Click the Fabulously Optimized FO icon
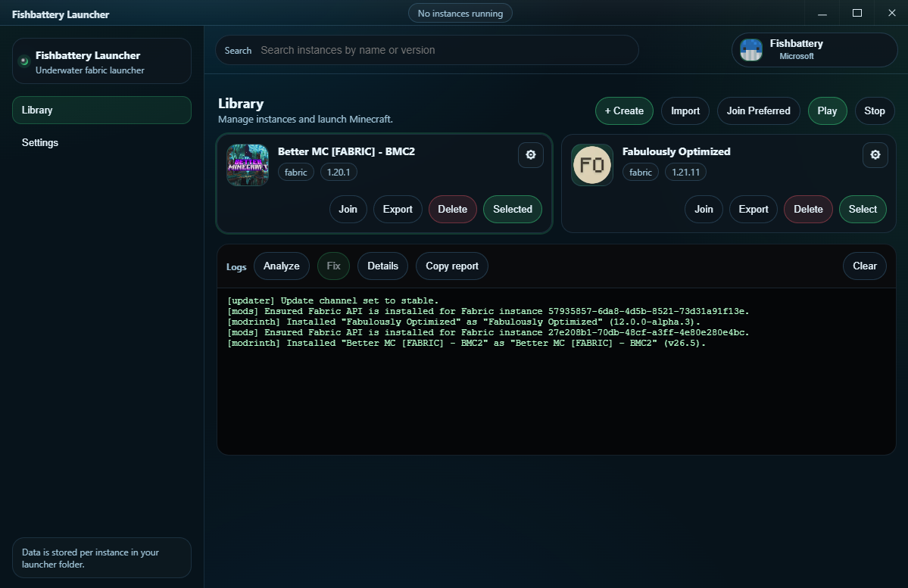 (x=592, y=165)
